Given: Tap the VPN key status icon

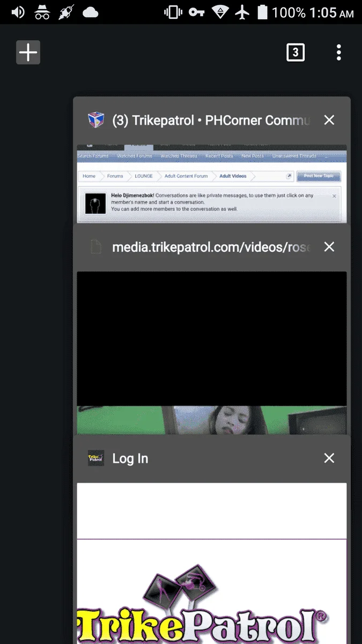Looking at the screenshot, I should [196, 12].
